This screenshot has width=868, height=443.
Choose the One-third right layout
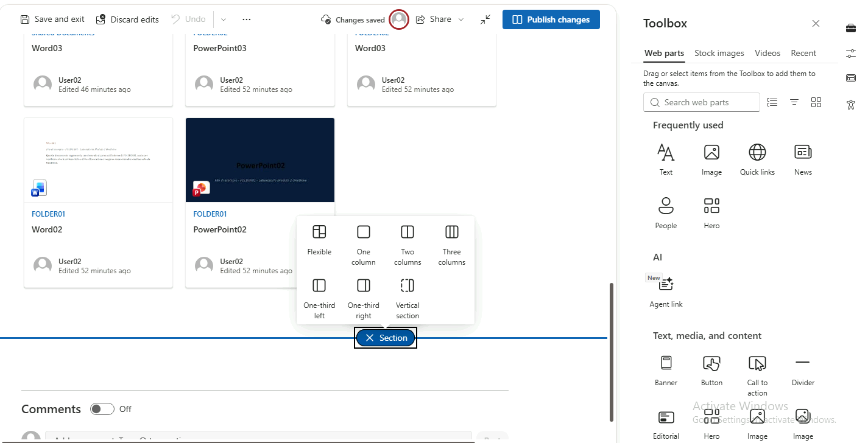coord(364,298)
